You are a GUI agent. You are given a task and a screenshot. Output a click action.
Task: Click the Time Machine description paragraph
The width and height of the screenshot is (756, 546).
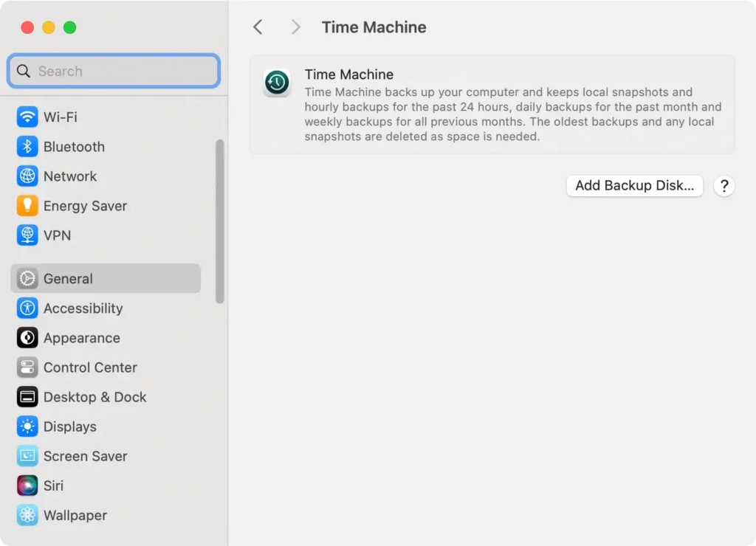[513, 114]
